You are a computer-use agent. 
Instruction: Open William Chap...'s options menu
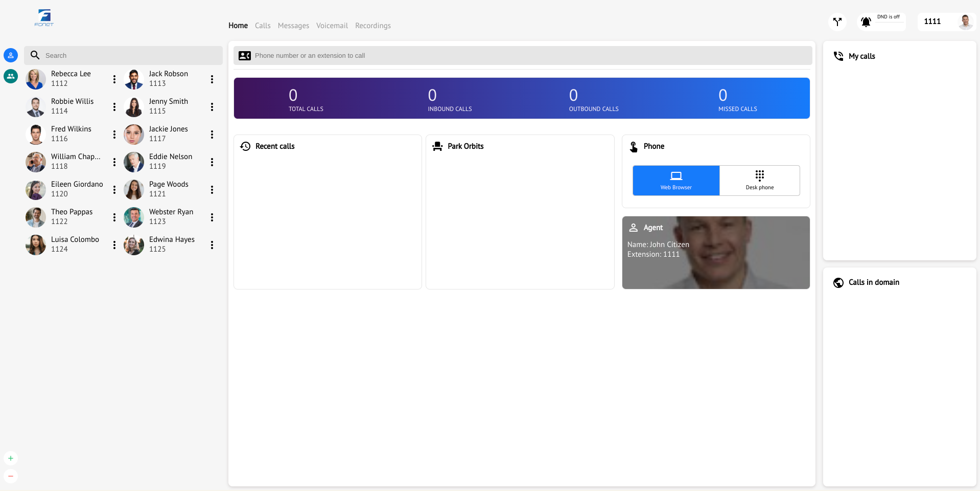114,162
